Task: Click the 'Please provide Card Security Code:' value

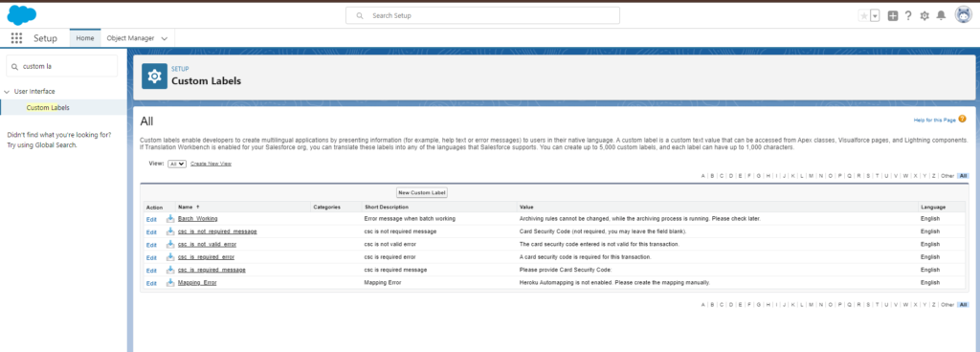Action: 566,270
